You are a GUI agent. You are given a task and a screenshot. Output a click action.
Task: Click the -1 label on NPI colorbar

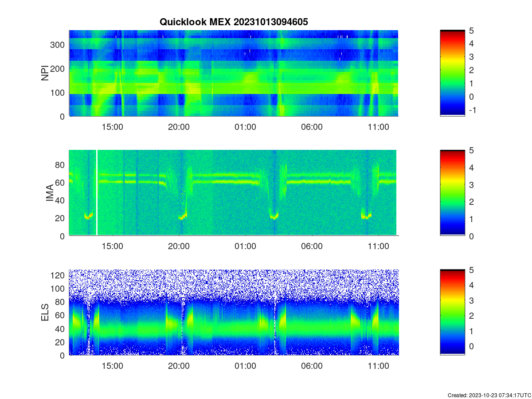[x=474, y=110]
